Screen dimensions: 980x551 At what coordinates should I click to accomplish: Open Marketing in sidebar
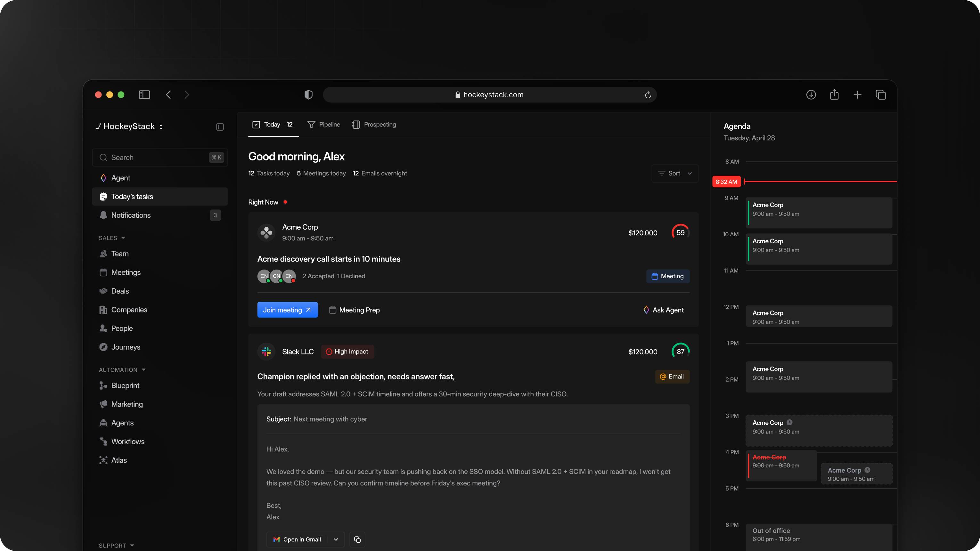[160, 404]
